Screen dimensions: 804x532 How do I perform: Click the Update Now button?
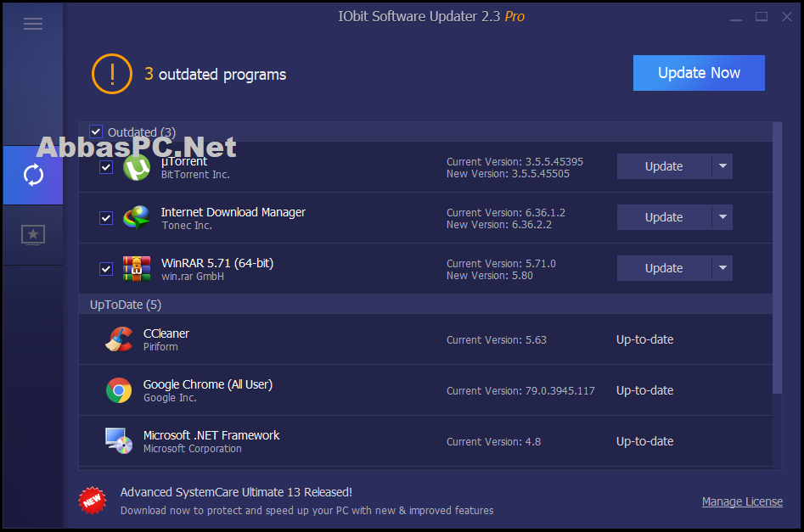coord(699,73)
